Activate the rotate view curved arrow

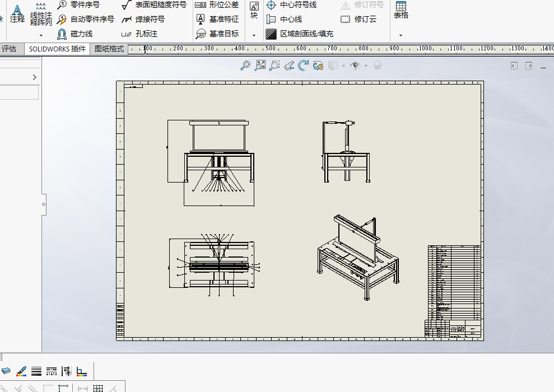[x=303, y=66]
